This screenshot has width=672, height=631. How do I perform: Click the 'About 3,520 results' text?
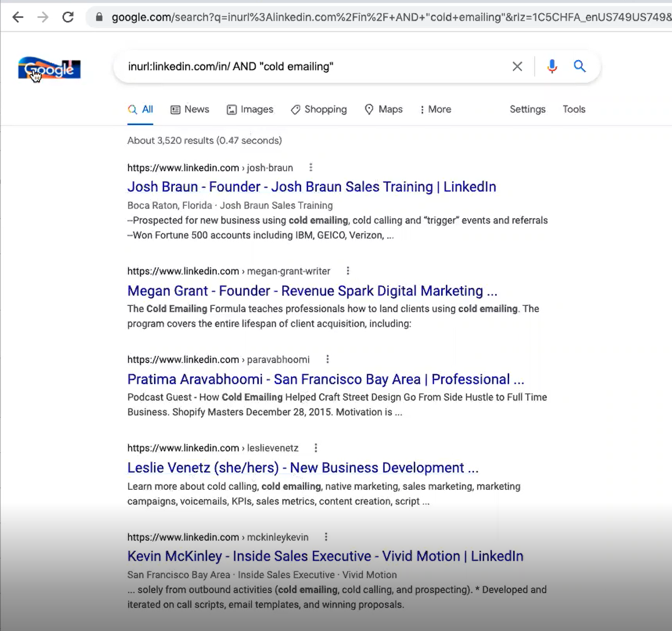[x=205, y=141]
